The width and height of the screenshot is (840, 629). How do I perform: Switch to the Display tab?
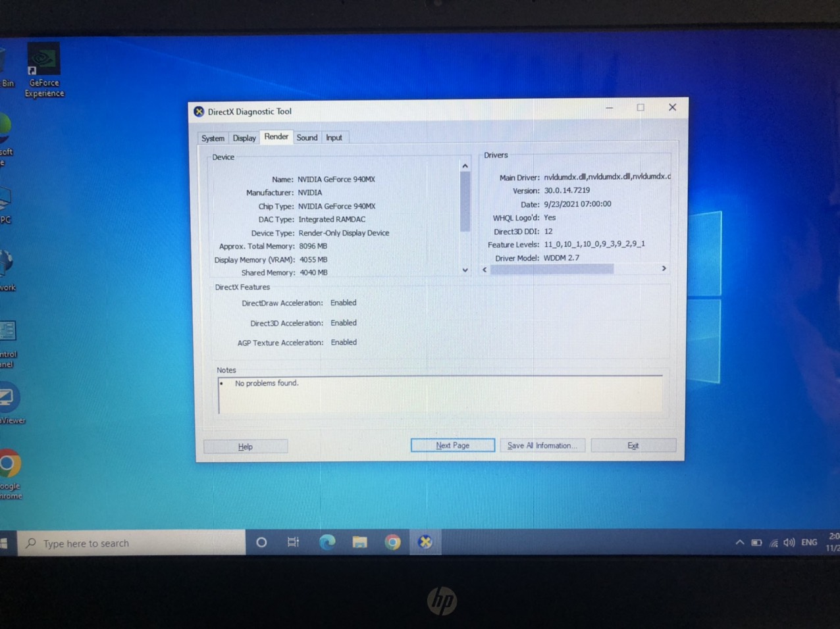[x=244, y=138]
